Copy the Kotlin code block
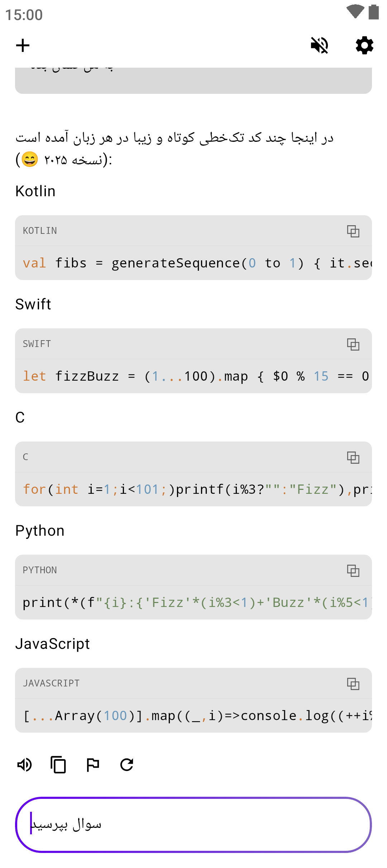387x868 pixels. pyautogui.click(x=353, y=231)
